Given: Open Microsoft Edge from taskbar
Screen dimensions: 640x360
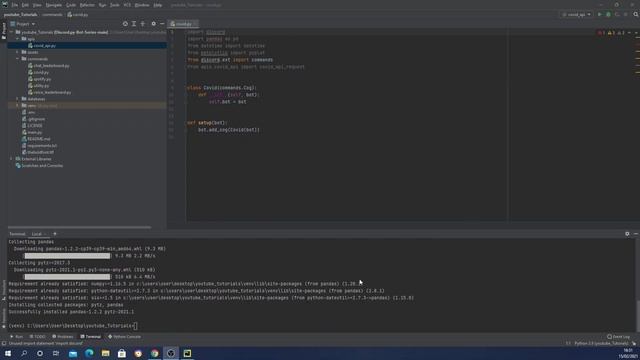Looking at the screenshot, I should [89, 353].
